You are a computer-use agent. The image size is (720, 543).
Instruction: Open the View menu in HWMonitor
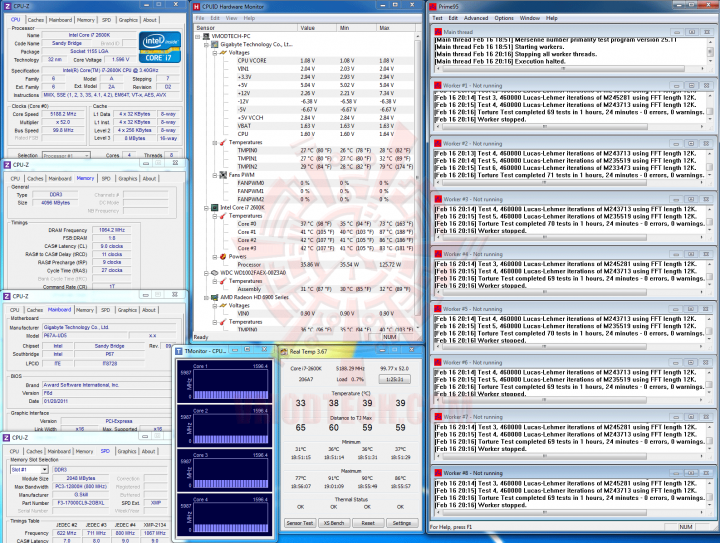point(231,18)
